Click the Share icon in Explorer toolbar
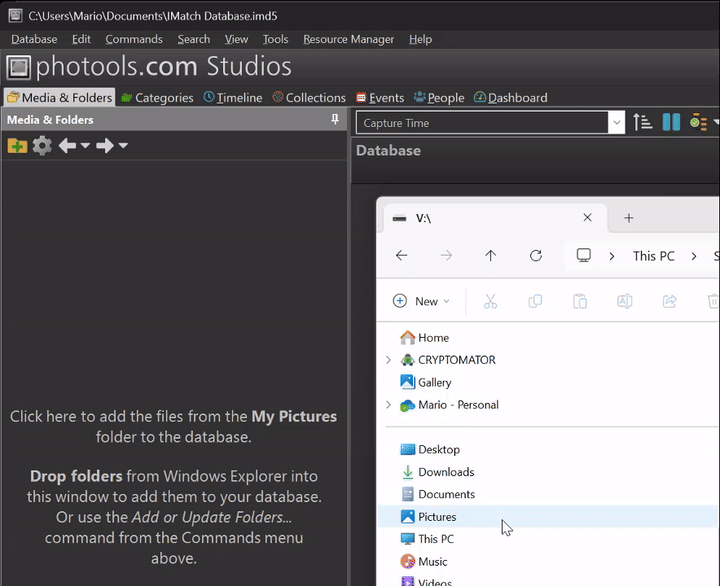Image resolution: width=720 pixels, height=586 pixels. (669, 301)
